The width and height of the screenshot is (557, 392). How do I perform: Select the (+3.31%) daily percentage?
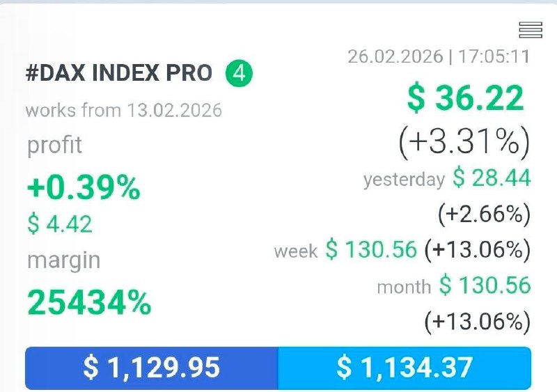point(464,141)
